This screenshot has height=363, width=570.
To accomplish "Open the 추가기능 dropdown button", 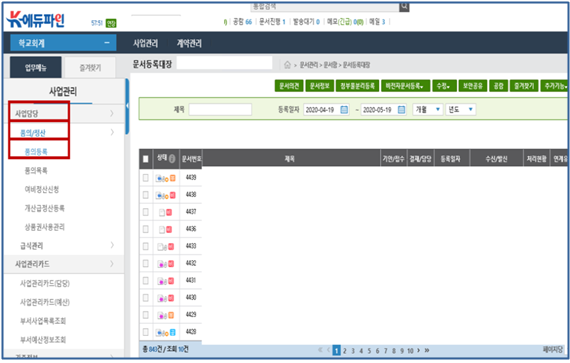I will coord(554,86).
